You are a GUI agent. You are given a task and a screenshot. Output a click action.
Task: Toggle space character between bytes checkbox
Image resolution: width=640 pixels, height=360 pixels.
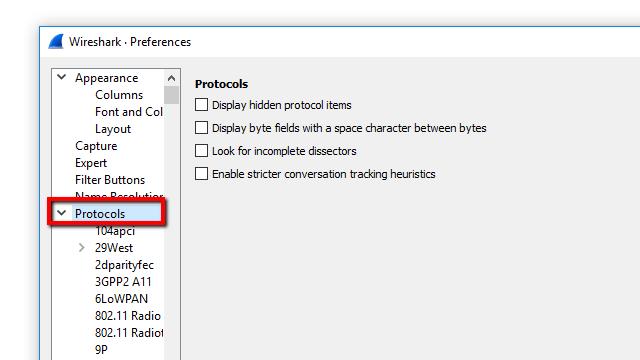pyautogui.click(x=201, y=128)
